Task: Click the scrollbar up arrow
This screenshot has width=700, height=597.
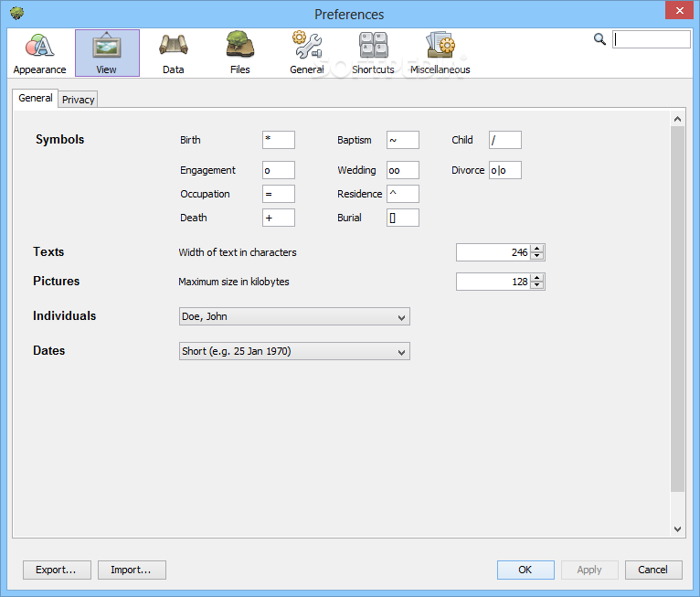Action: (677, 119)
